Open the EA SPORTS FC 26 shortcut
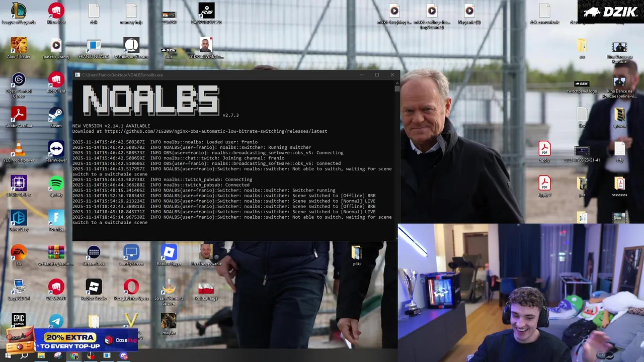This screenshot has height=362, width=644. (x=206, y=14)
